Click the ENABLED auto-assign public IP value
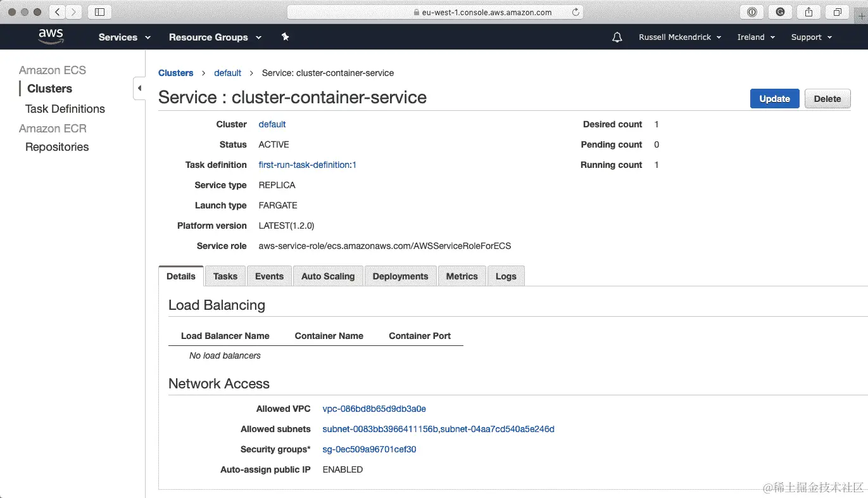This screenshot has width=868, height=498. 343,469
